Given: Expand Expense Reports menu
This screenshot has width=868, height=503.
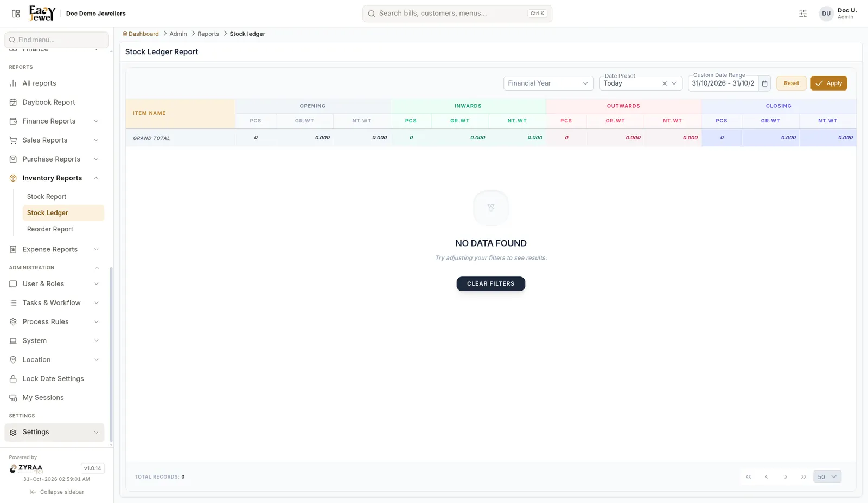Looking at the screenshot, I should [x=54, y=250].
